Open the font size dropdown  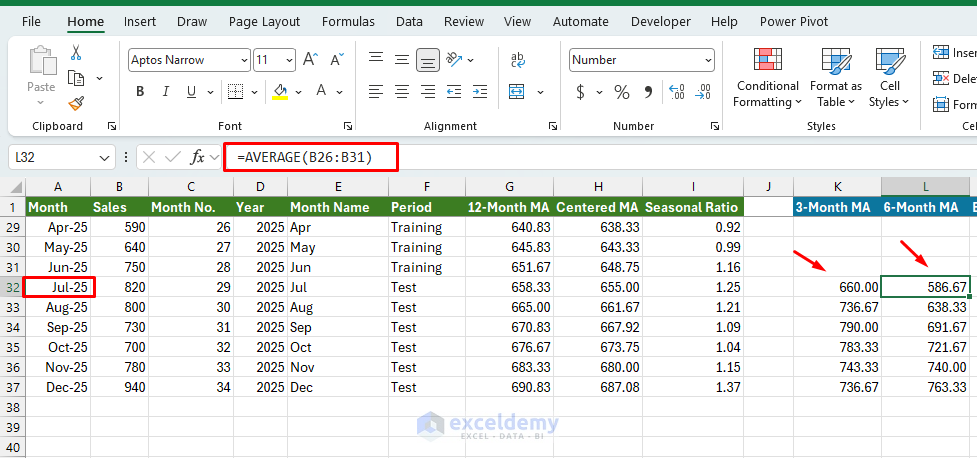[x=289, y=60]
